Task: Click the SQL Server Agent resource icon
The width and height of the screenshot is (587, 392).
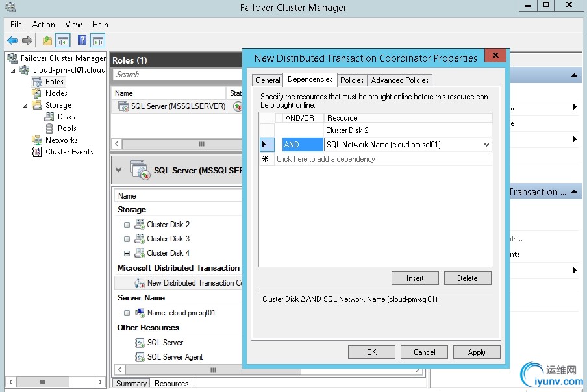Action: coord(140,357)
